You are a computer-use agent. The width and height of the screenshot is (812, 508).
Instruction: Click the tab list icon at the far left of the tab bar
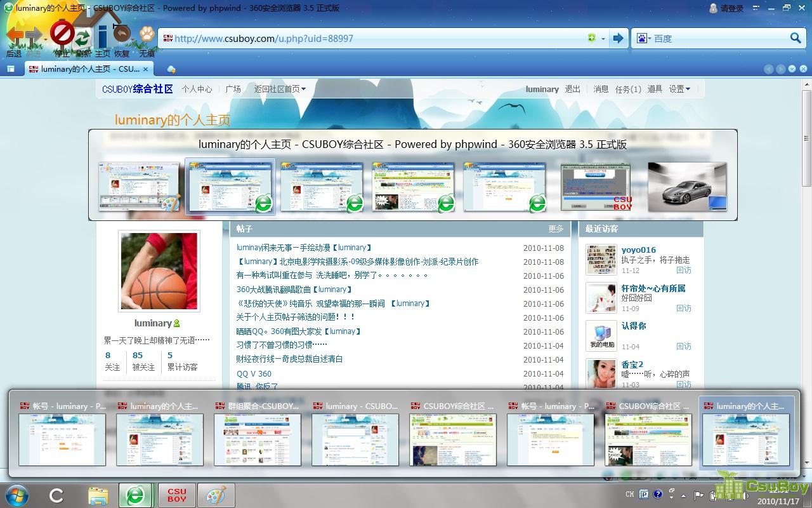point(11,69)
